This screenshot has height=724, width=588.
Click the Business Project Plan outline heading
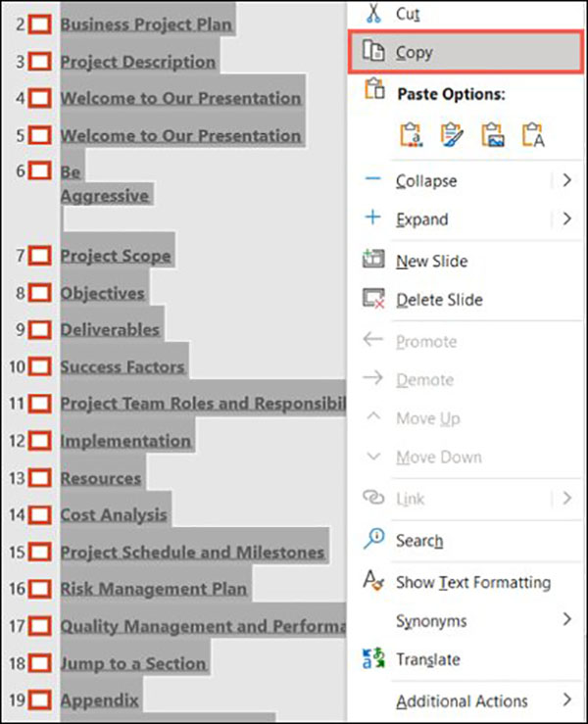tap(146, 24)
